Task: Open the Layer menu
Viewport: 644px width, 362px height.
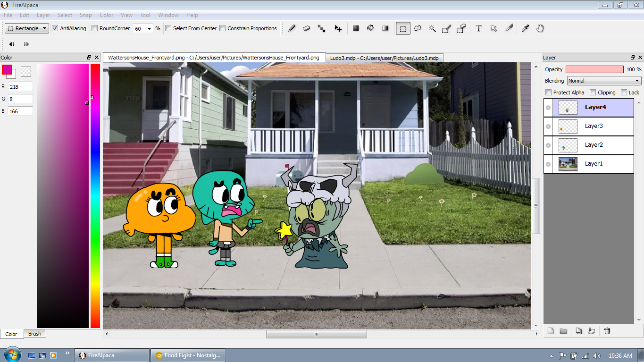Action: 43,15
